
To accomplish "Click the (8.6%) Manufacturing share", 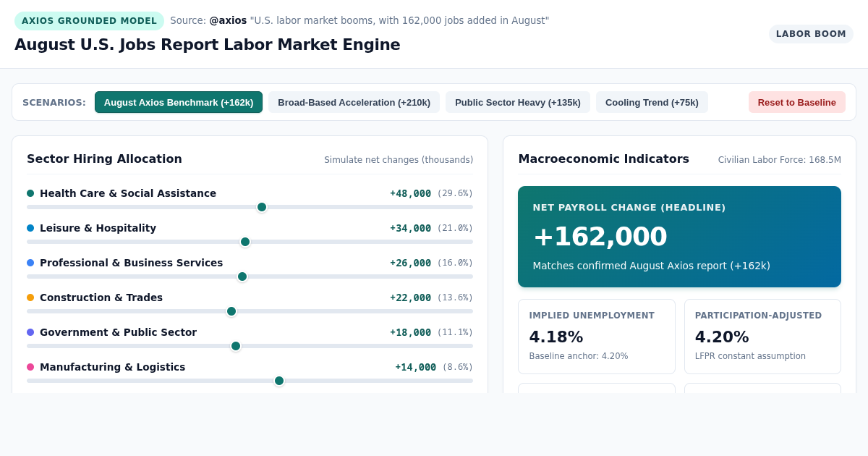I will 458,367.
